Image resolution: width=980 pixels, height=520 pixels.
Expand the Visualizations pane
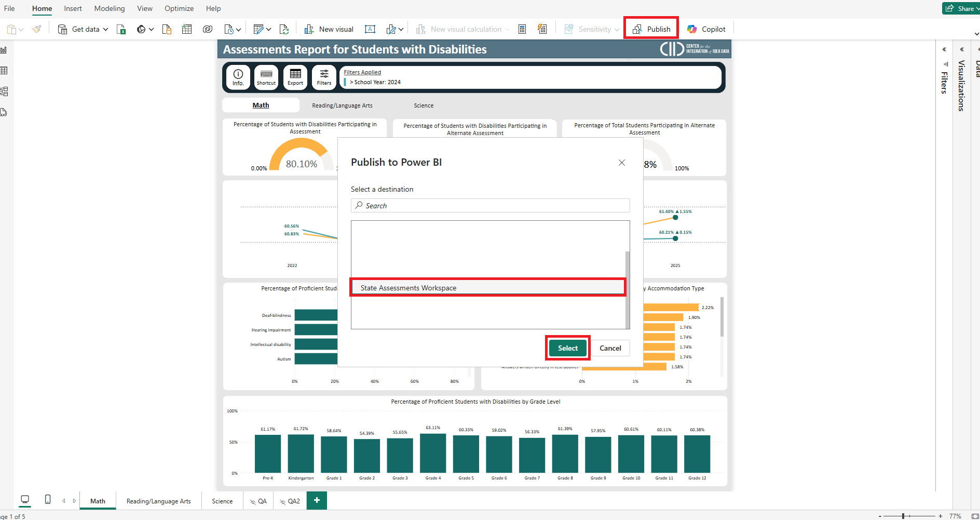tap(962, 49)
